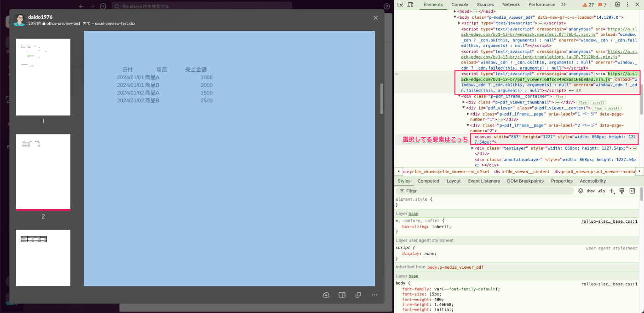
Task: Select the div.p-file_viewer__content breadcrumb
Action: [522, 171]
